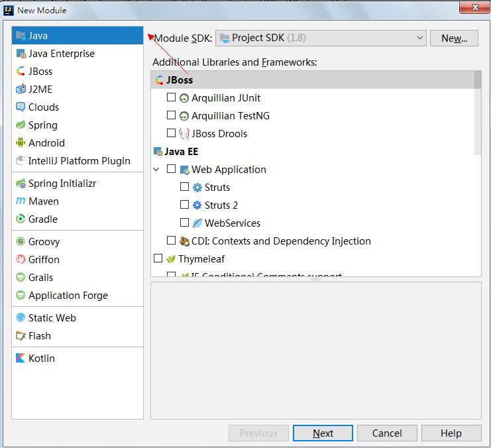Click the Arquillian TestNG framework icon
The height and width of the screenshot is (448, 491).
(184, 116)
